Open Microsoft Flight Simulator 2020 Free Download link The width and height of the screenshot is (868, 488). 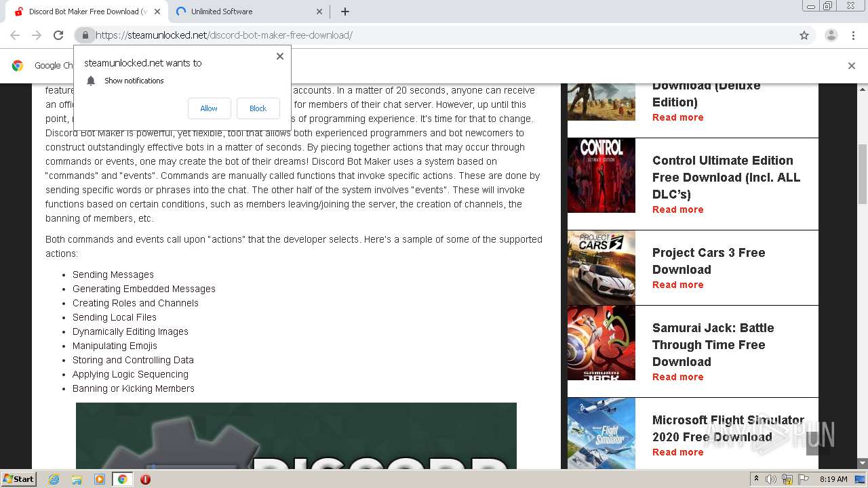(728, 428)
